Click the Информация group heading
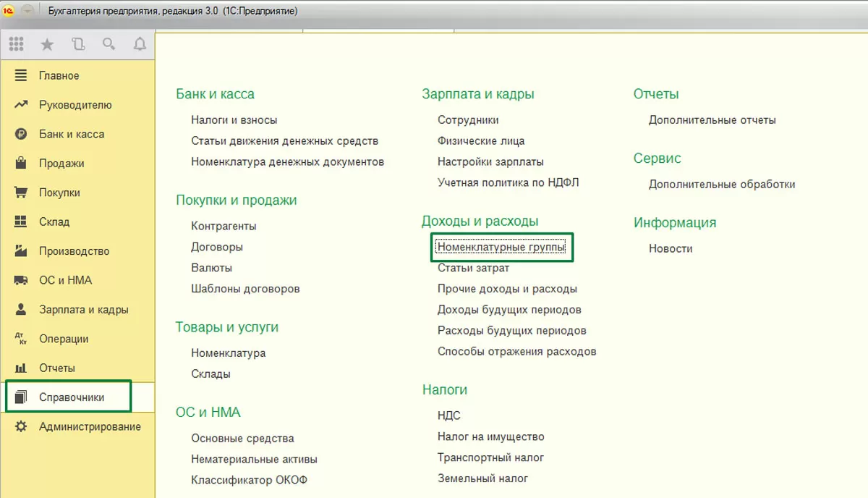Viewport: 868px width, 498px height. point(675,223)
